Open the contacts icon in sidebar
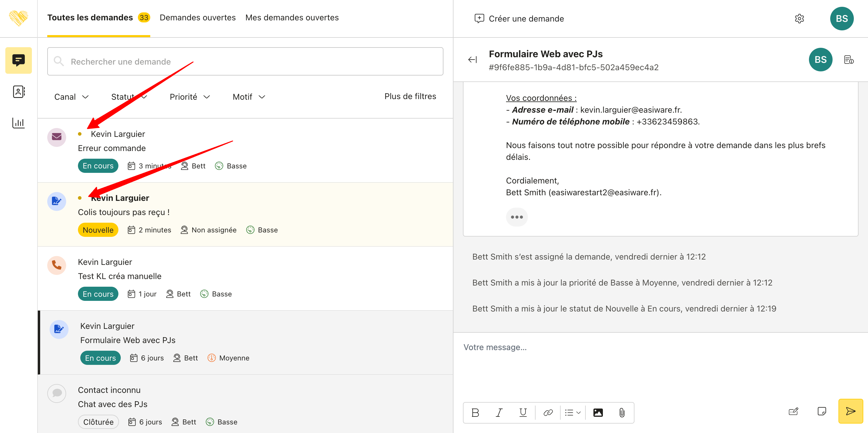 click(19, 91)
